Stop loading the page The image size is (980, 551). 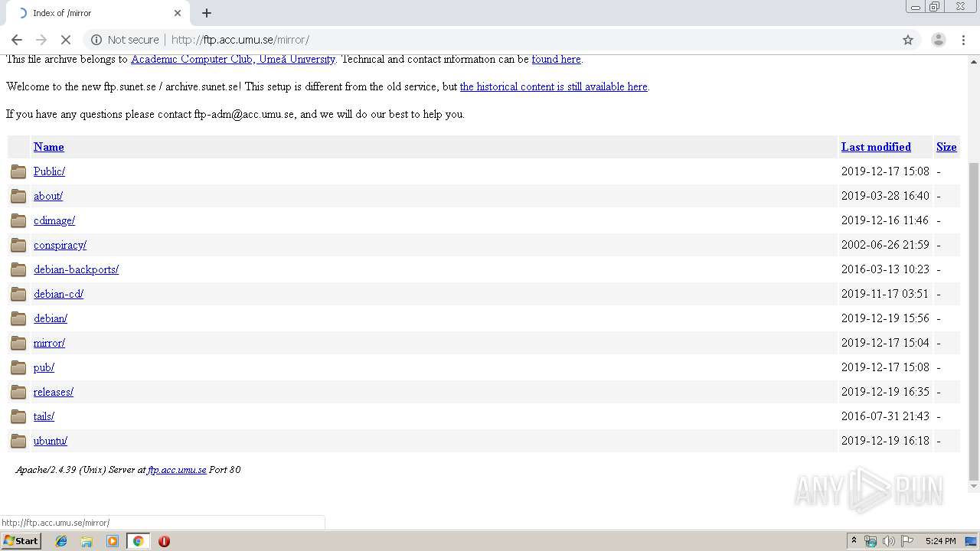click(x=66, y=40)
